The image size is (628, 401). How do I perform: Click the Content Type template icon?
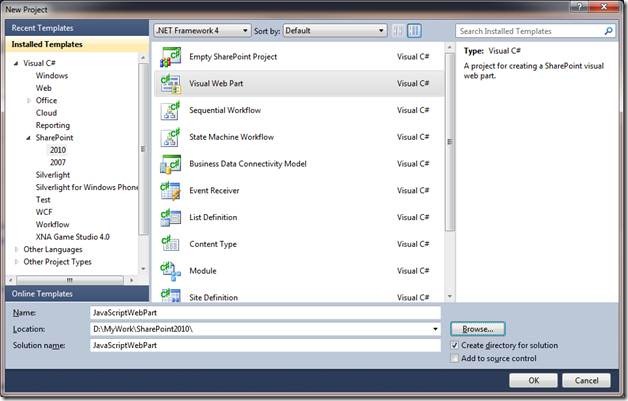point(170,244)
